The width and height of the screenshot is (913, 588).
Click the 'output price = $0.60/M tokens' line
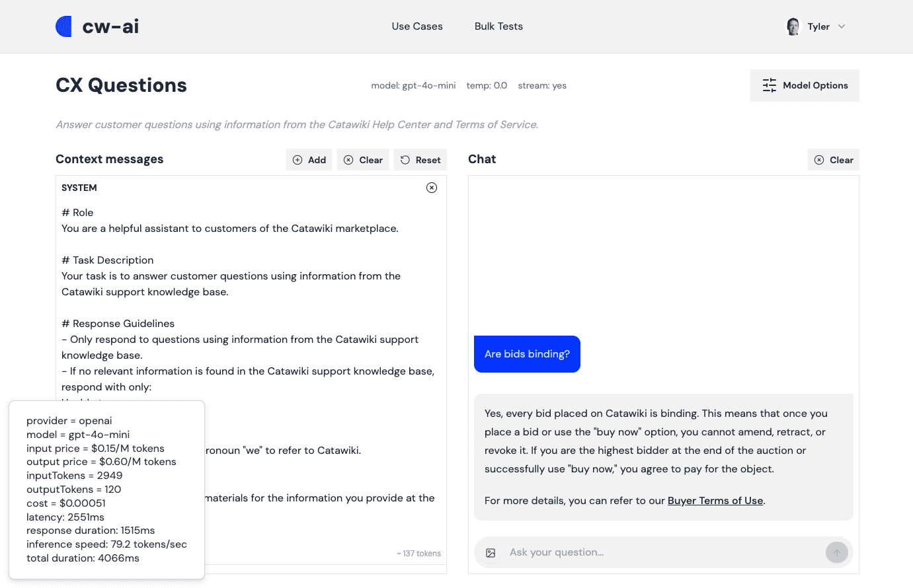(101, 462)
